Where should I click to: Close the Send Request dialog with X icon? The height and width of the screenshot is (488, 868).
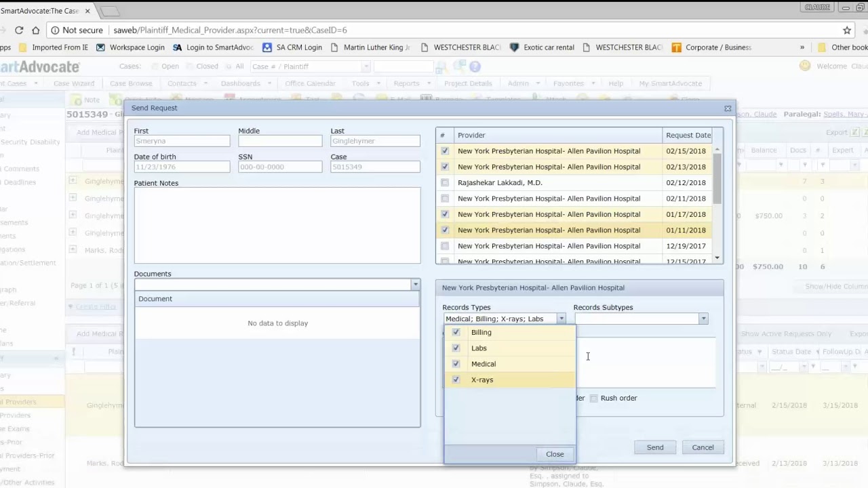pyautogui.click(x=728, y=108)
